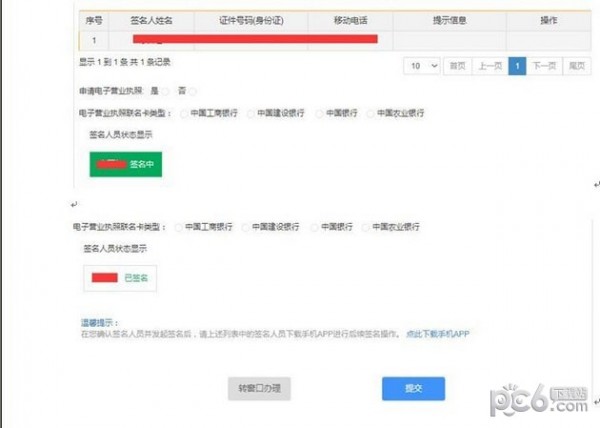
Task: Choose 中国银行 in upper card type row
Action: pyautogui.click(x=319, y=114)
